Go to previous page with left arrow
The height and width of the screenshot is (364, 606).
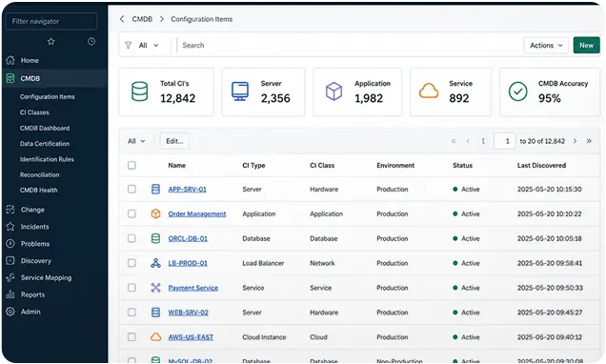(x=468, y=141)
